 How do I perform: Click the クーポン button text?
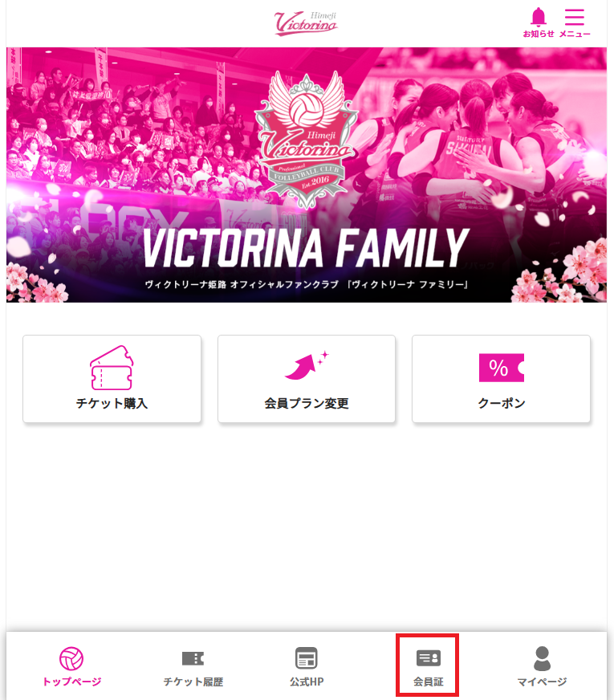[x=501, y=403]
